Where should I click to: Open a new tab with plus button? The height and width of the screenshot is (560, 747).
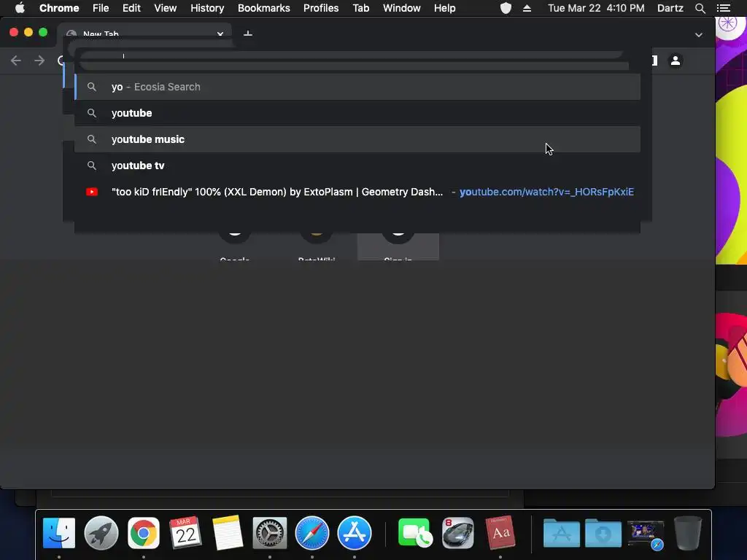point(248,34)
